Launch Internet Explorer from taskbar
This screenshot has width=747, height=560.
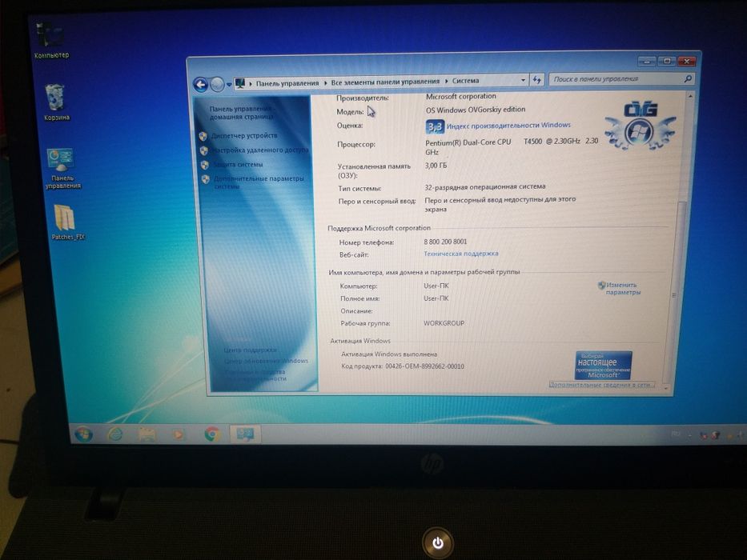[x=115, y=434]
